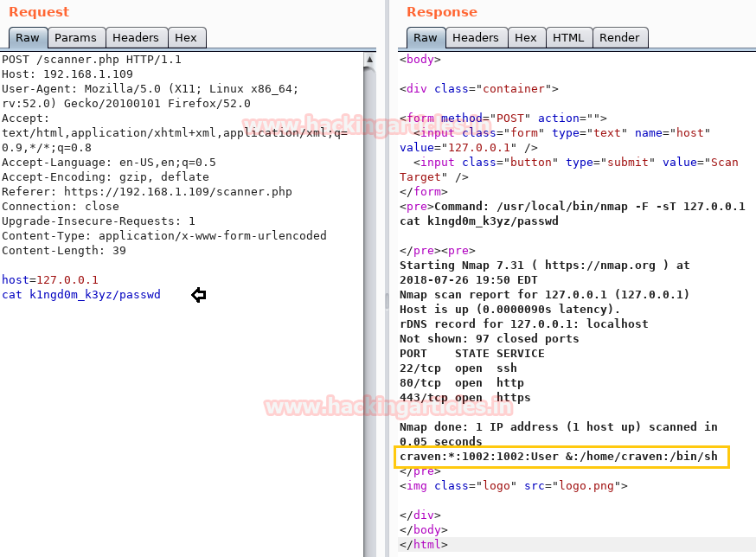Click the Content-Type header line
Viewport: 756px width, 557px height.
coord(164,236)
